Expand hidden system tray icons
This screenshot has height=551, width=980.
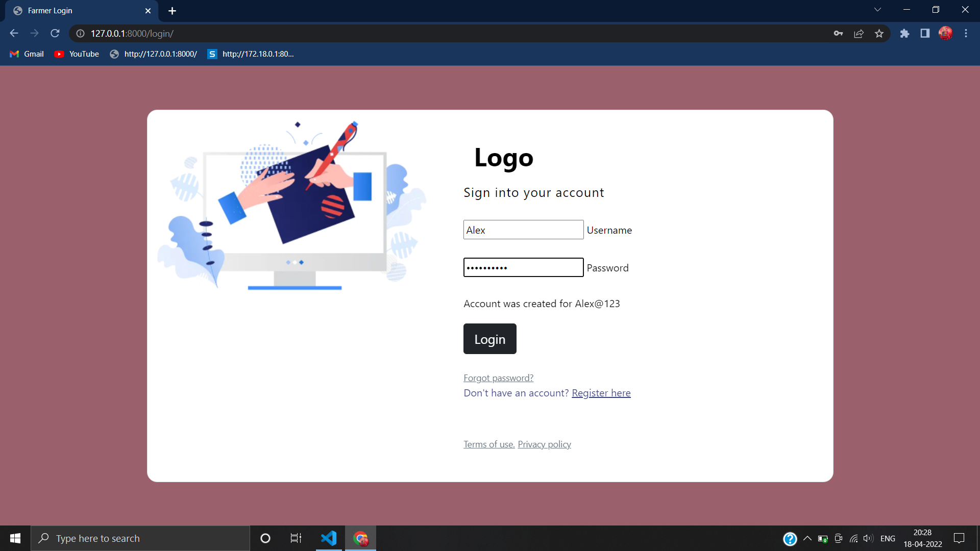807,538
